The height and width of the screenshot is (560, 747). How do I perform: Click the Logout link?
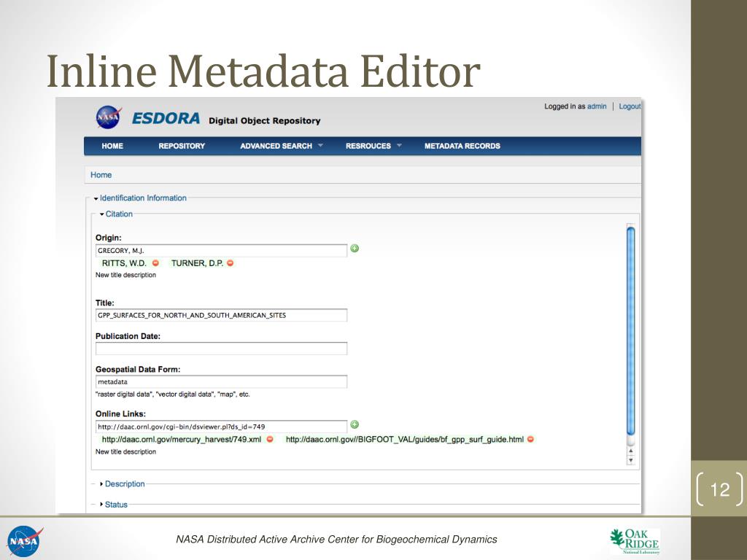coord(630,106)
